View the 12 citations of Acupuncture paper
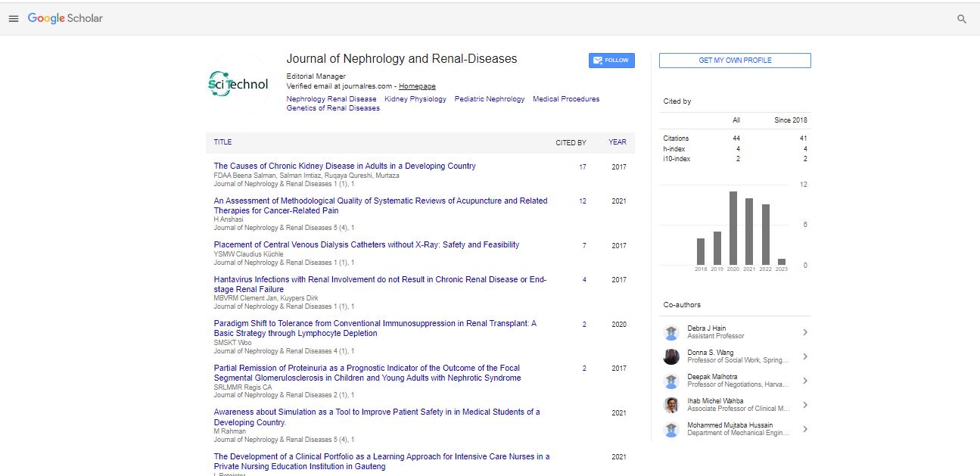 (583, 202)
